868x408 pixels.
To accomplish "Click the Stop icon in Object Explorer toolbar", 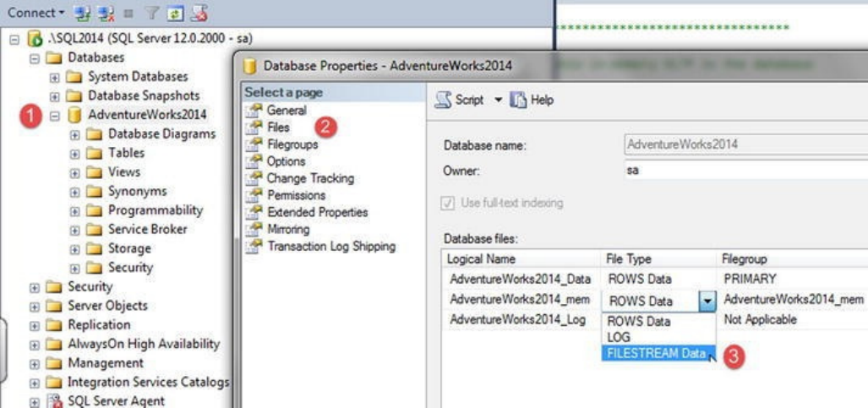I will (127, 14).
